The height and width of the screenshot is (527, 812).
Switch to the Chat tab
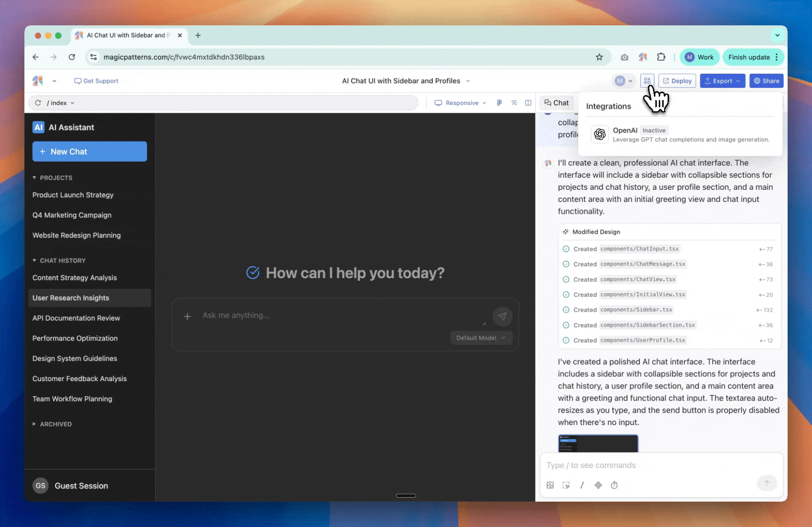pyautogui.click(x=557, y=103)
